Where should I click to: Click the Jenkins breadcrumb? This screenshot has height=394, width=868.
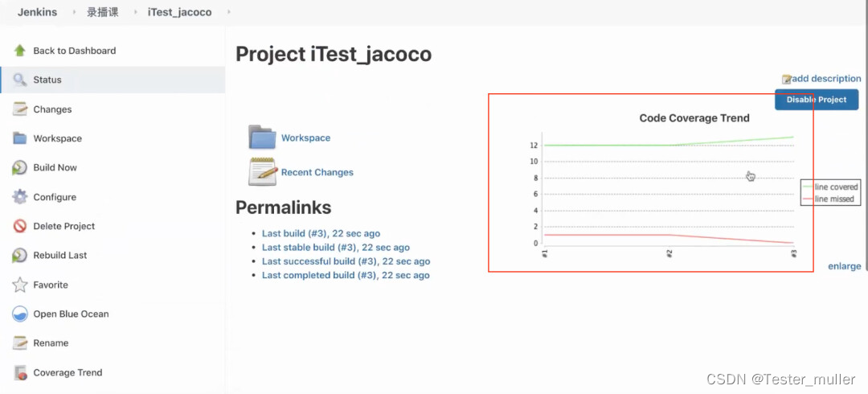[37, 12]
